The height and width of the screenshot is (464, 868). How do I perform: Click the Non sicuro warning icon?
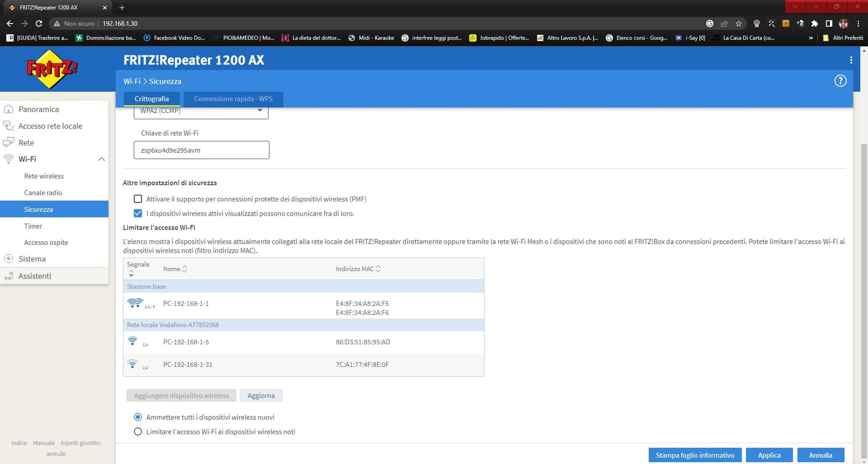point(57,23)
